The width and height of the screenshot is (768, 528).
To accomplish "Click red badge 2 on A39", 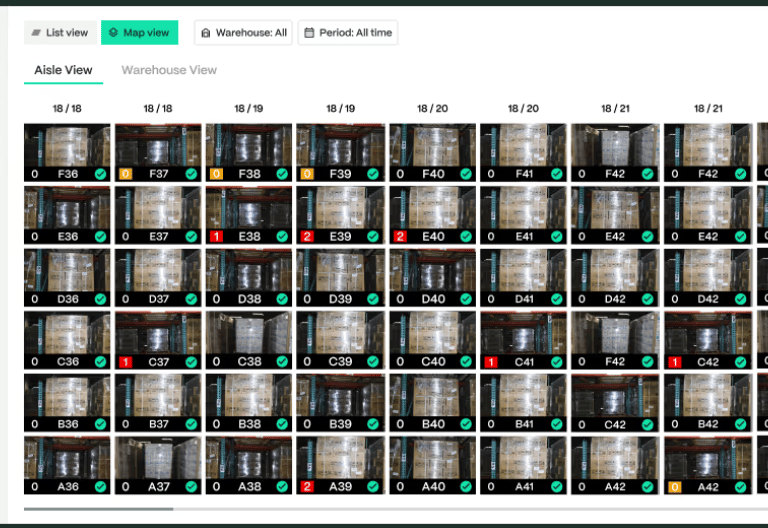I will point(307,487).
